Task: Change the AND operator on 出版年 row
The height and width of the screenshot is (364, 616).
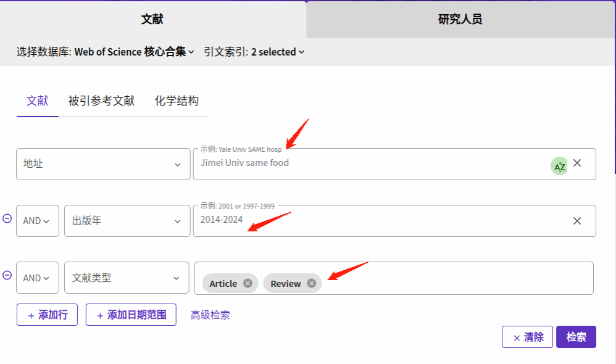Action: [x=37, y=221]
